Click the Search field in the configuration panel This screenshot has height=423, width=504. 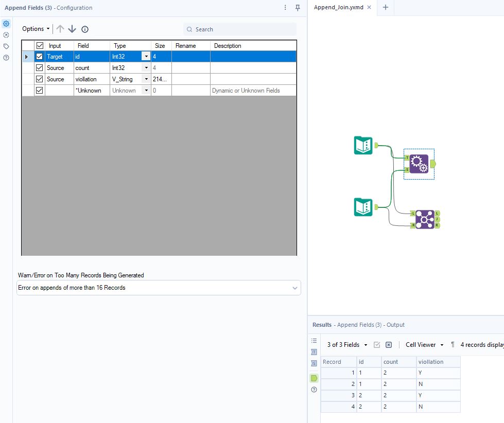239,29
